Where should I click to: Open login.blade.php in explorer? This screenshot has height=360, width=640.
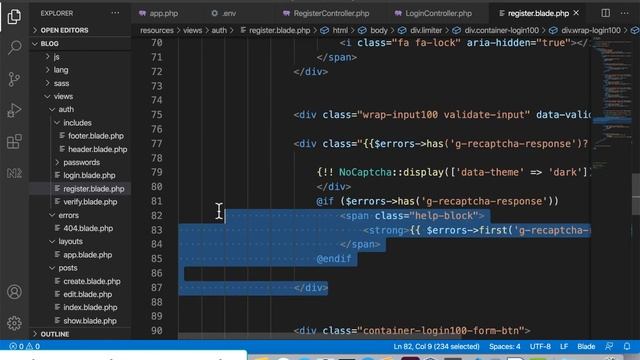pyautogui.click(x=89, y=176)
